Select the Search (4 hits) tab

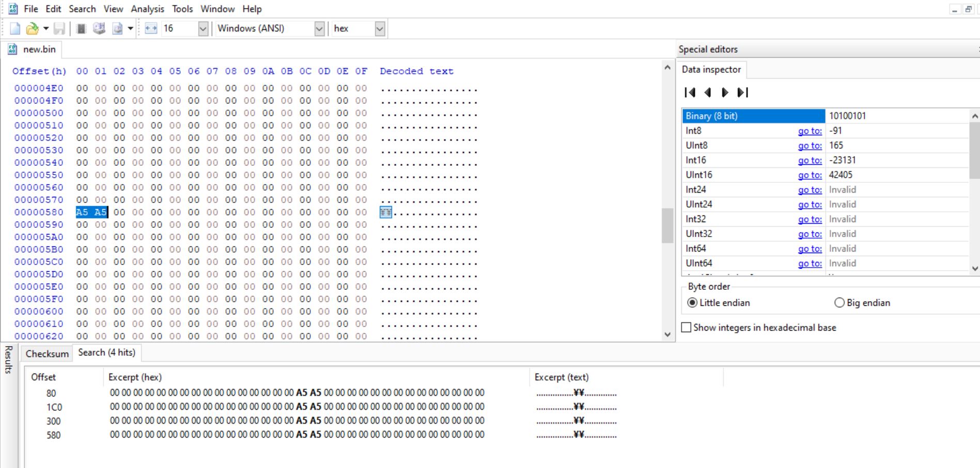click(x=107, y=352)
